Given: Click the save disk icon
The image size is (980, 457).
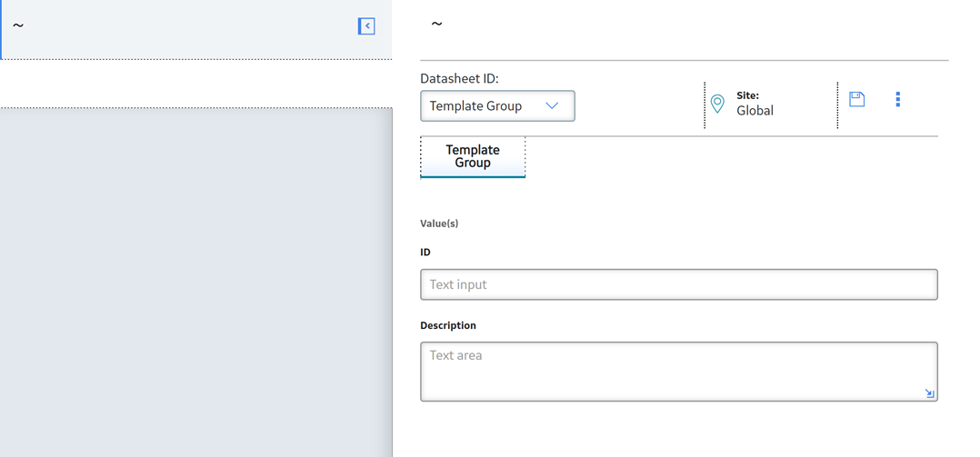Looking at the screenshot, I should click(856, 99).
